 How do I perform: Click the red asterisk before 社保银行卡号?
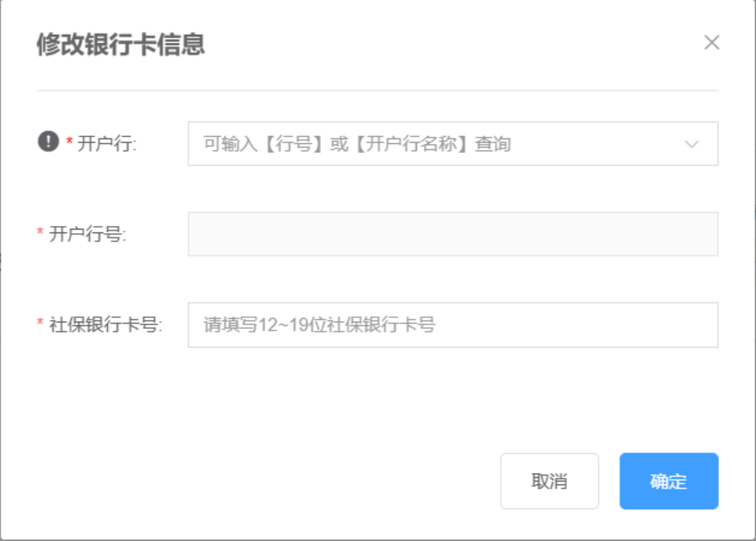click(41, 324)
